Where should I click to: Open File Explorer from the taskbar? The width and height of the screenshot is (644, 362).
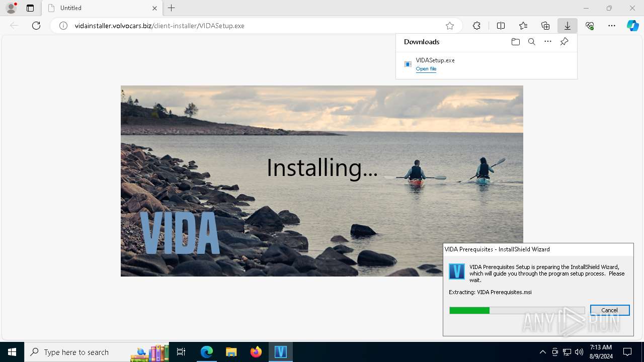[x=231, y=352]
